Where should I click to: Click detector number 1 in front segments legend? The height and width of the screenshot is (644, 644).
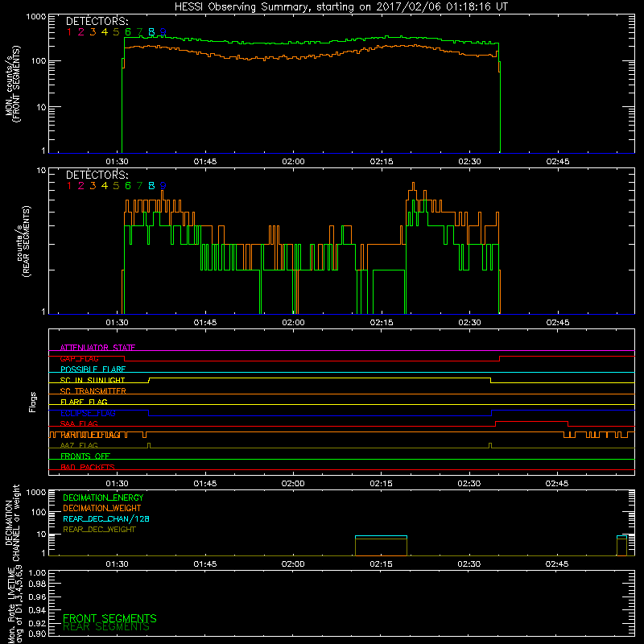point(69,31)
